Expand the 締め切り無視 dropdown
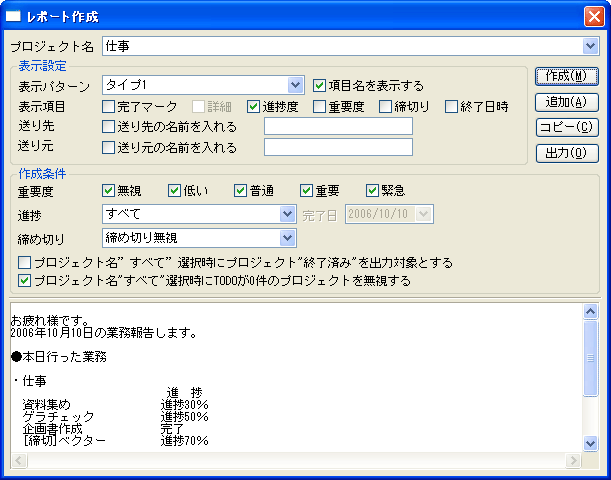Viewport: 611px width, 480px height. pyautogui.click(x=288, y=237)
